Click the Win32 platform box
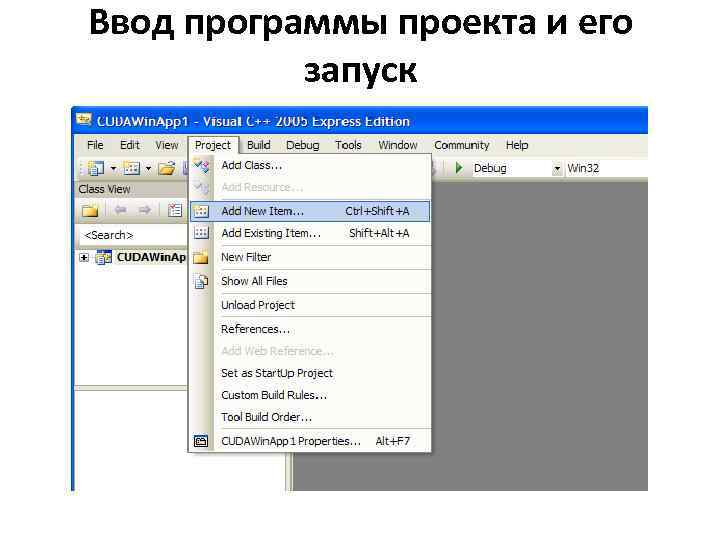Image resolution: width=720 pixels, height=540 pixels. (606, 169)
